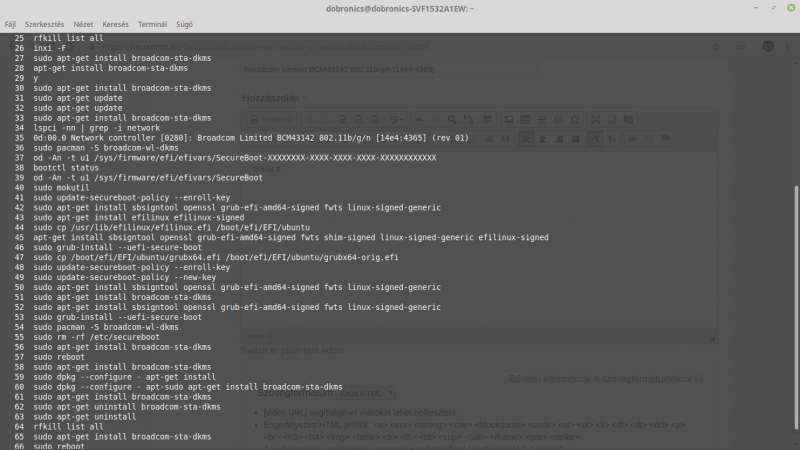The image size is (800, 450).
Task: Click terminal line 26 'inxi -F'
Action: pyautogui.click(x=49, y=48)
